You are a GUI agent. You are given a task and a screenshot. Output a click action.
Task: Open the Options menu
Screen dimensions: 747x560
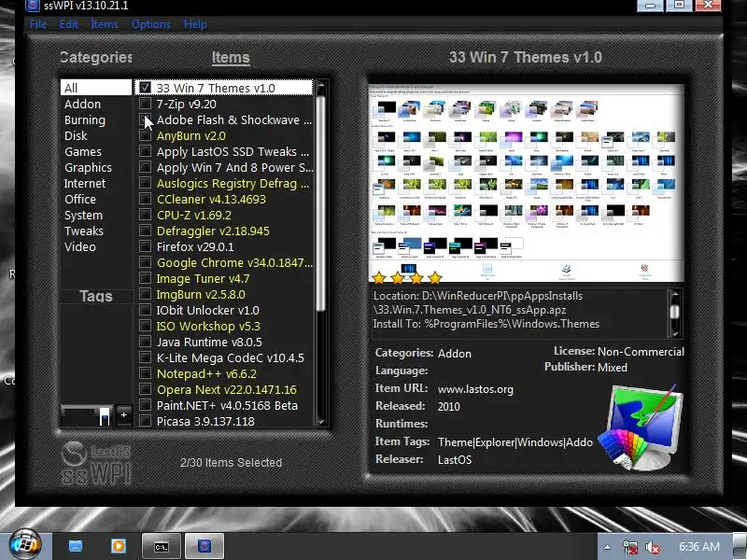click(x=151, y=24)
